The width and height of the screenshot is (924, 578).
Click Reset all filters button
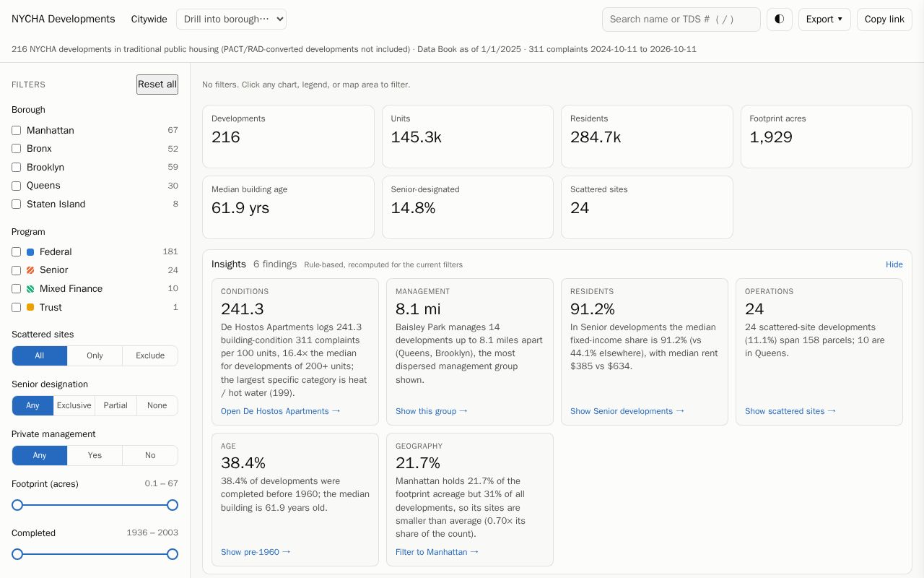click(x=157, y=85)
